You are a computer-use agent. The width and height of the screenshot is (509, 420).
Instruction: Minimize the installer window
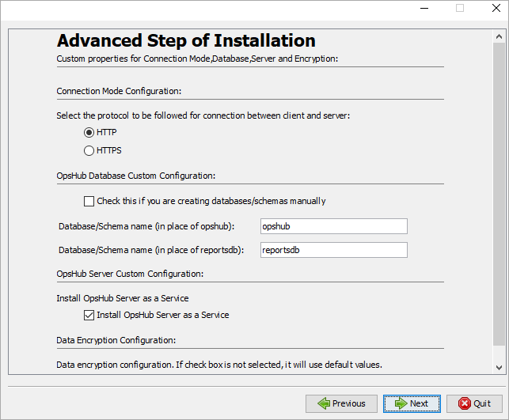tap(424, 8)
